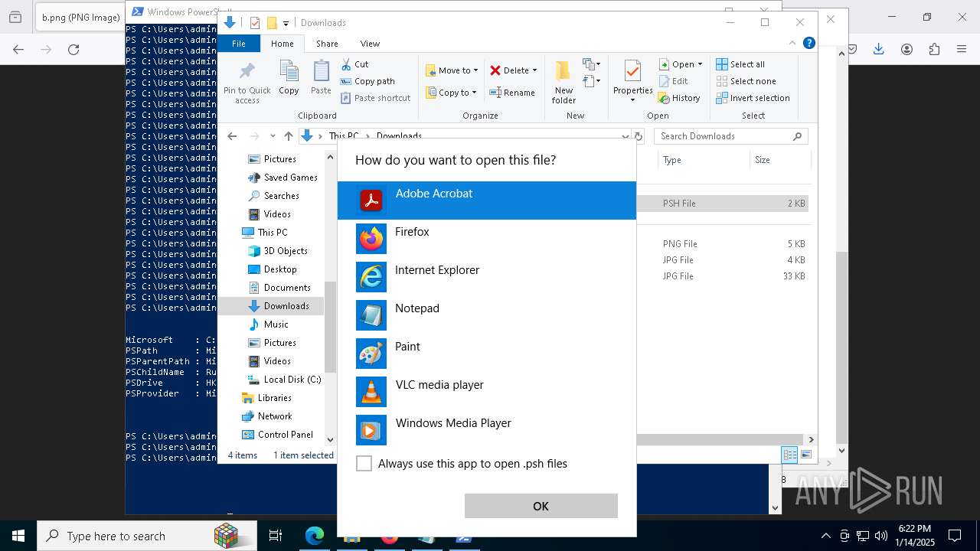Click Select none in ribbon

(x=746, y=81)
